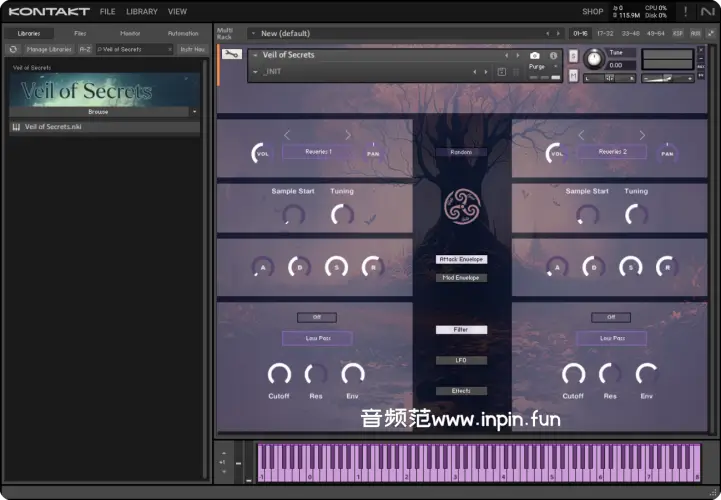Image resolution: width=721 pixels, height=500 pixels.
Task: Open left layer Low Pass filter menu
Action: click(317, 338)
